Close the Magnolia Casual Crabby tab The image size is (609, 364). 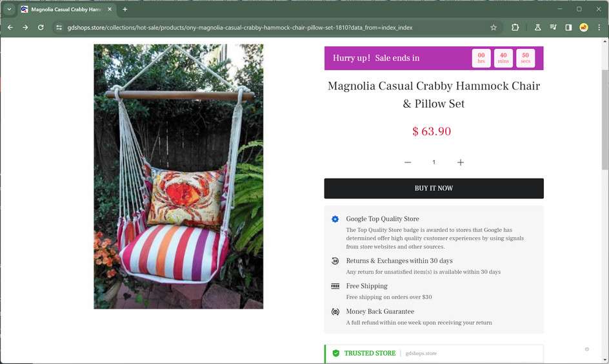[x=110, y=9]
